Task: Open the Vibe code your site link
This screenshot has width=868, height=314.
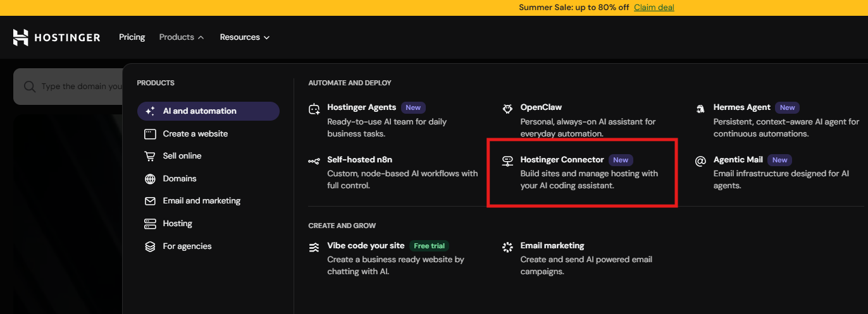Action: coord(366,246)
